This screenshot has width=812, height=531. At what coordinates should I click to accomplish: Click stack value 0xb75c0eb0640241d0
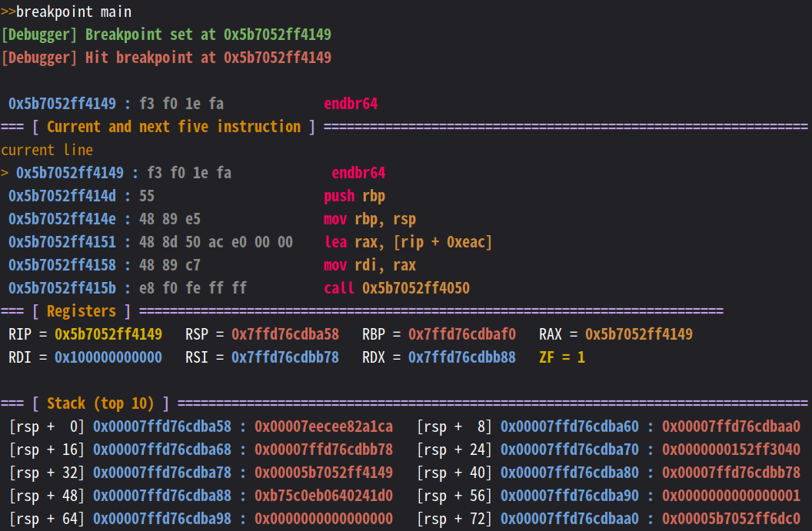[x=324, y=496]
